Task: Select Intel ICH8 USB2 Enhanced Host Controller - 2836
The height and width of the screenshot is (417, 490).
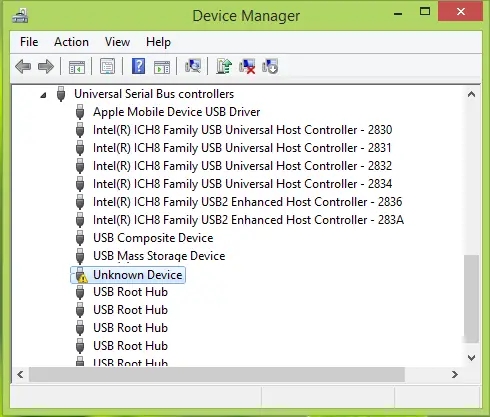Action: click(248, 202)
